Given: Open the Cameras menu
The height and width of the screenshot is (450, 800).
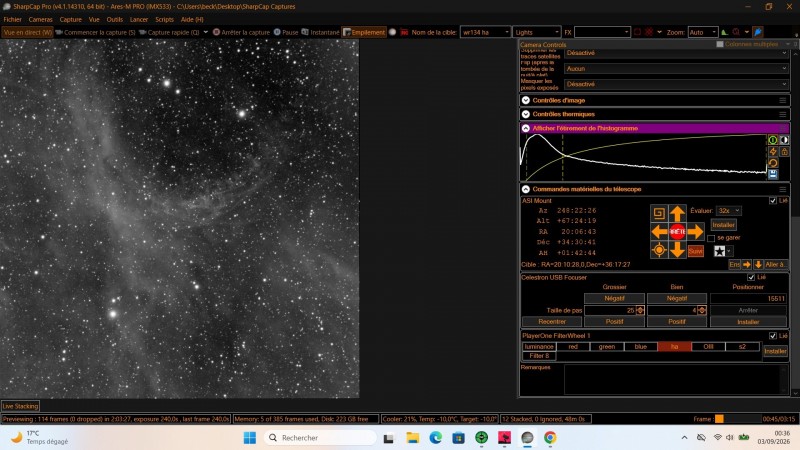Looking at the screenshot, I should 40,19.
